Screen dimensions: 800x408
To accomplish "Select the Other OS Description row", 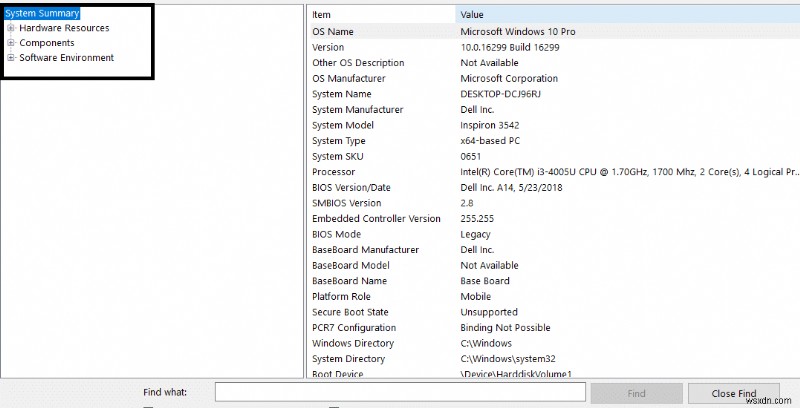I will coord(555,63).
